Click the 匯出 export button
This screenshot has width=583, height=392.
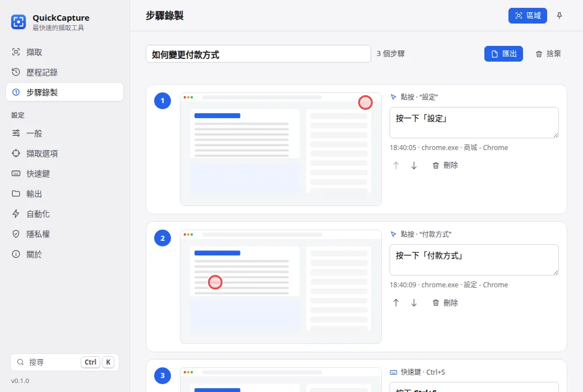503,54
